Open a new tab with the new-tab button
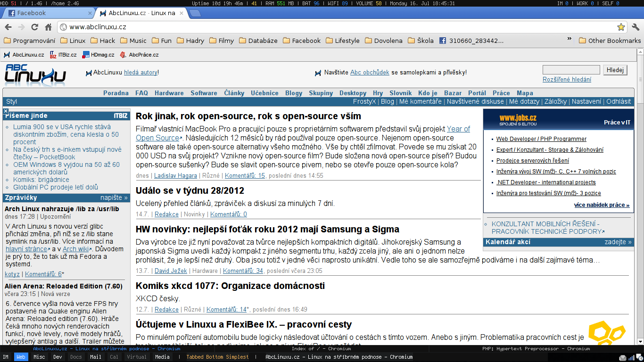The image size is (644, 362). point(195,13)
